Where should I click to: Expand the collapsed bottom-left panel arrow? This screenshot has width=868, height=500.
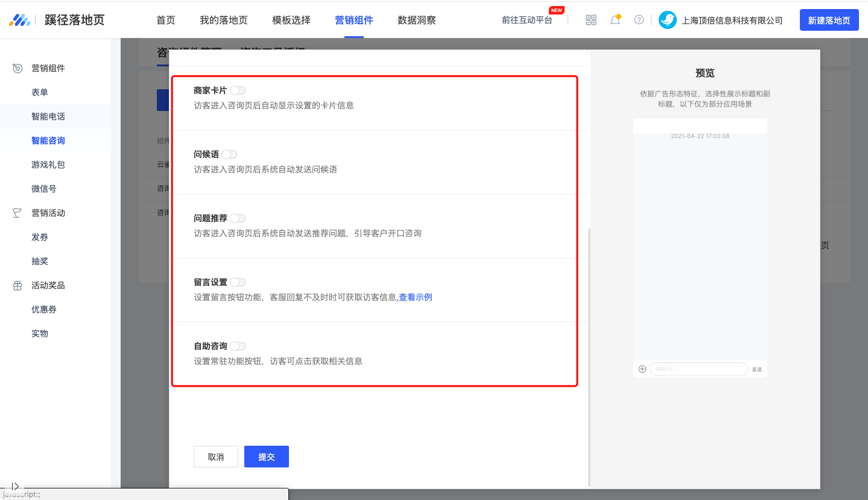point(14,486)
